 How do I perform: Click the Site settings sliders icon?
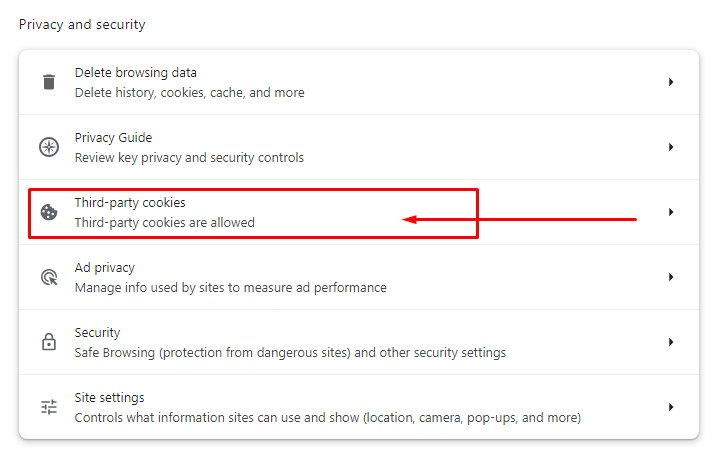(49, 407)
